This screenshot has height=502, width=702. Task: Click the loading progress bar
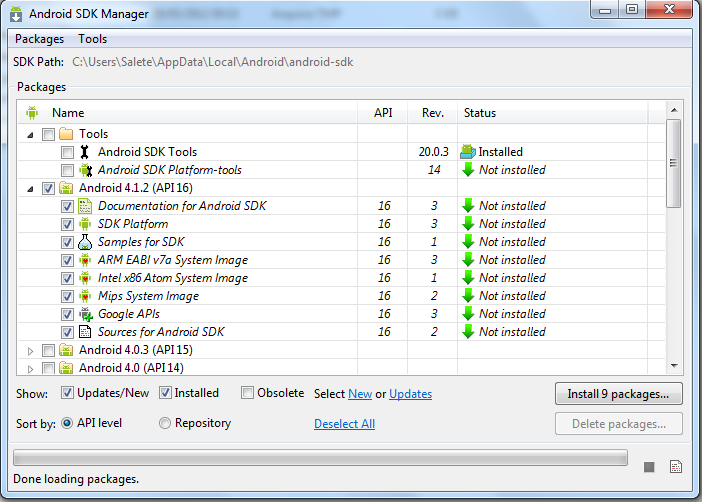pos(321,458)
